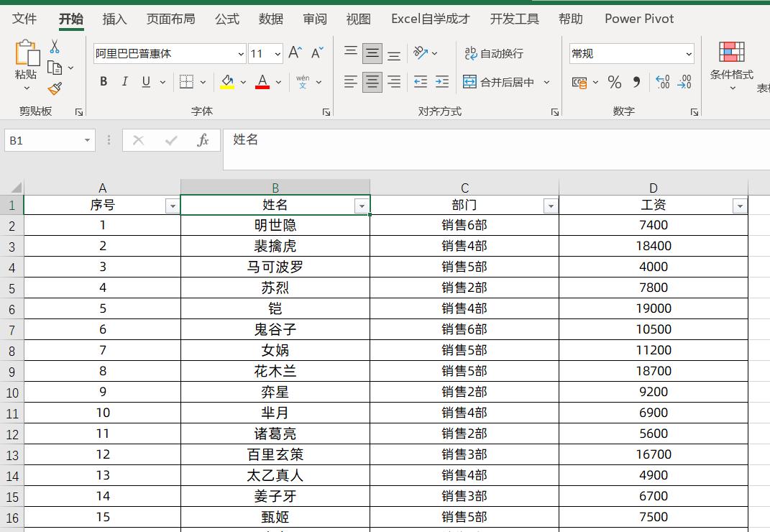
Task: Switch to the 数据 ribbon tab
Action: tap(271, 19)
